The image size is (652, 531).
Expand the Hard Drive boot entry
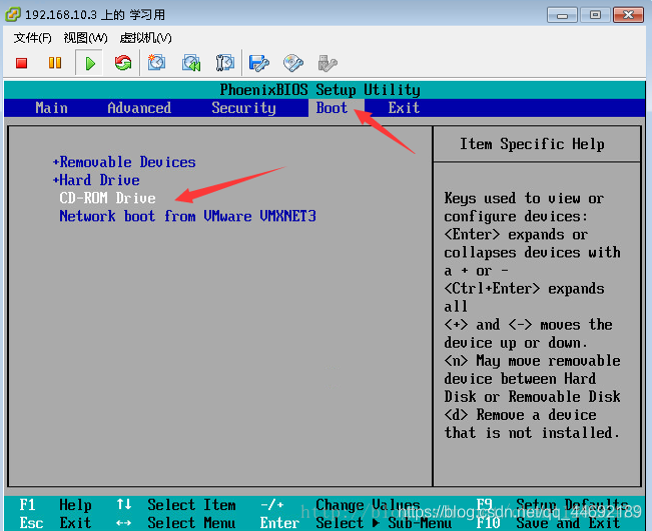point(96,180)
